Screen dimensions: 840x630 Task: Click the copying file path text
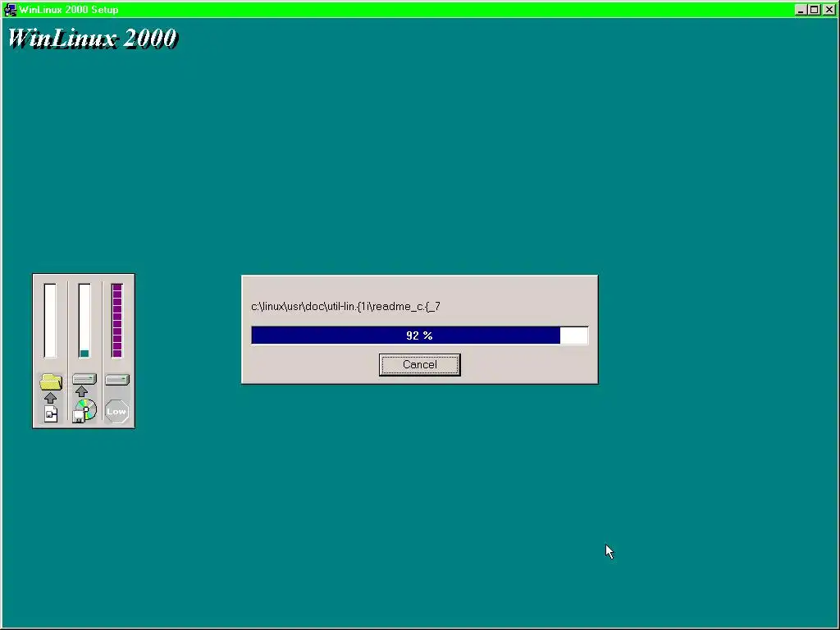(345, 307)
